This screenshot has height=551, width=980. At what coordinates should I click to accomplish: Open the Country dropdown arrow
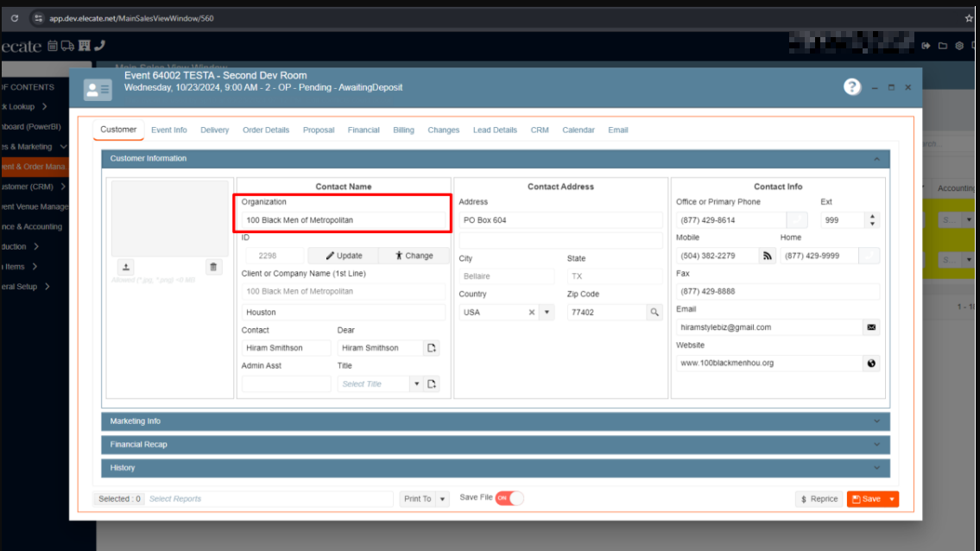[x=547, y=312]
